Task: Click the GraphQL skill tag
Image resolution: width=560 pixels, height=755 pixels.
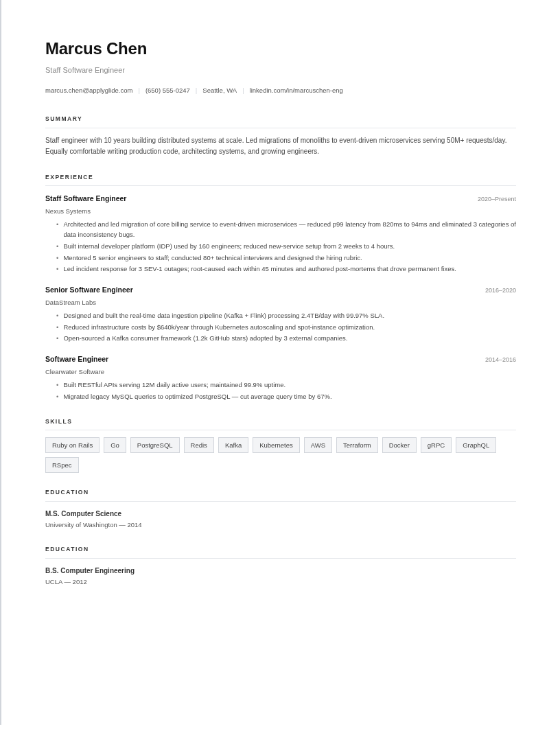Action: click(x=476, y=445)
